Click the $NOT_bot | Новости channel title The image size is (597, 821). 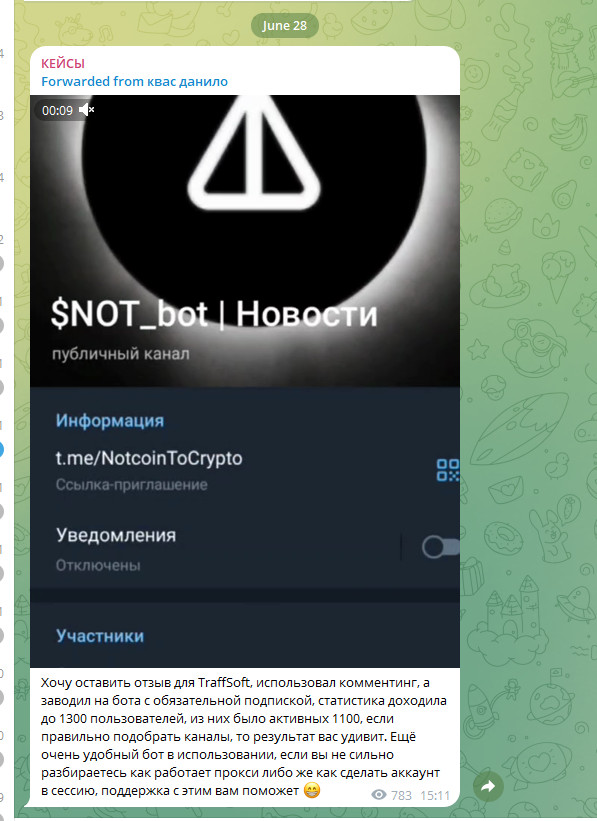[214, 314]
